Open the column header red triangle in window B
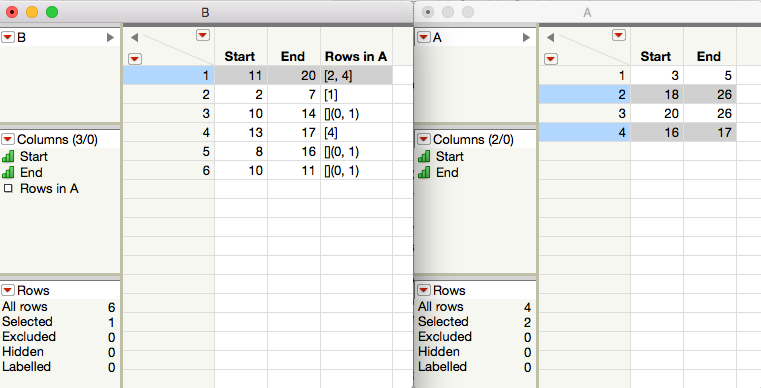761x388 pixels. click(203, 35)
